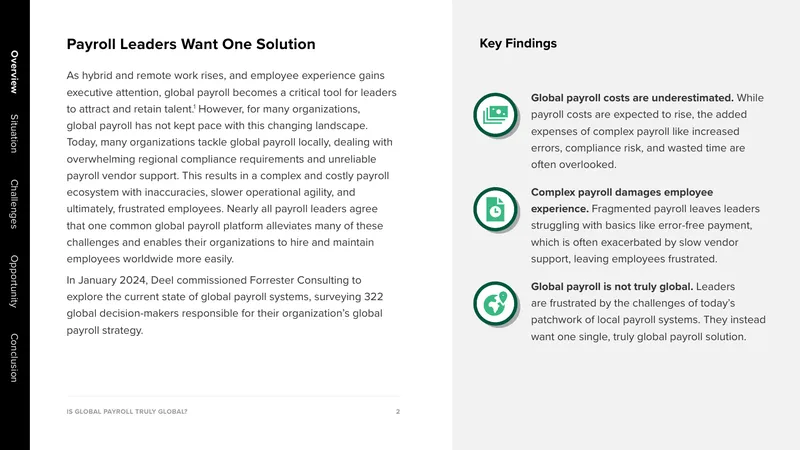800x450 pixels.
Task: Click 'Global payroll is not truly global' text
Action: pos(612,286)
